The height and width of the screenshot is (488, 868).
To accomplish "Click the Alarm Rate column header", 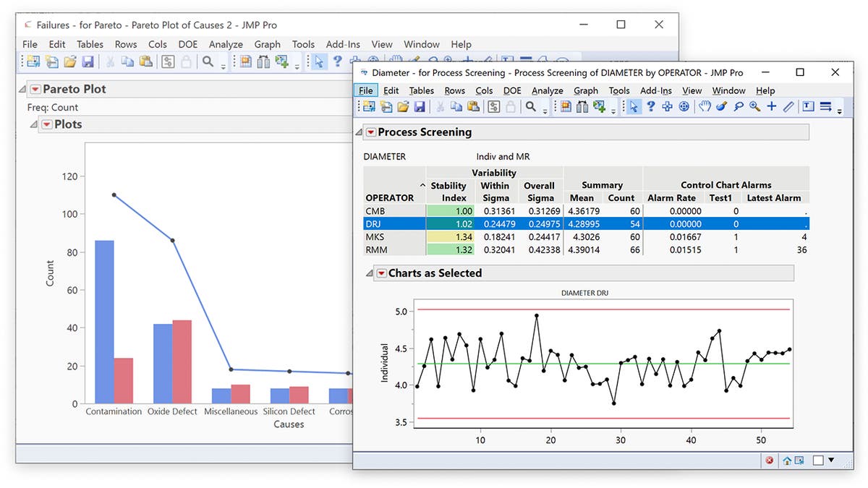I will click(x=671, y=197).
